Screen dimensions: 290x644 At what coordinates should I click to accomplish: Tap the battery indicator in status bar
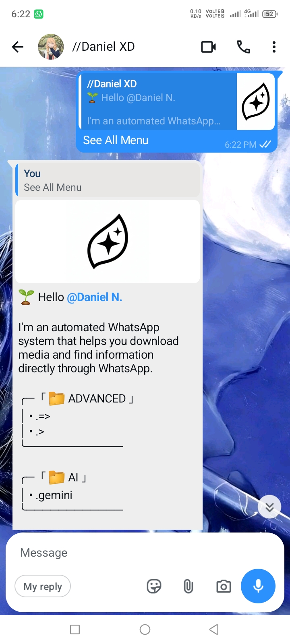[x=270, y=14]
